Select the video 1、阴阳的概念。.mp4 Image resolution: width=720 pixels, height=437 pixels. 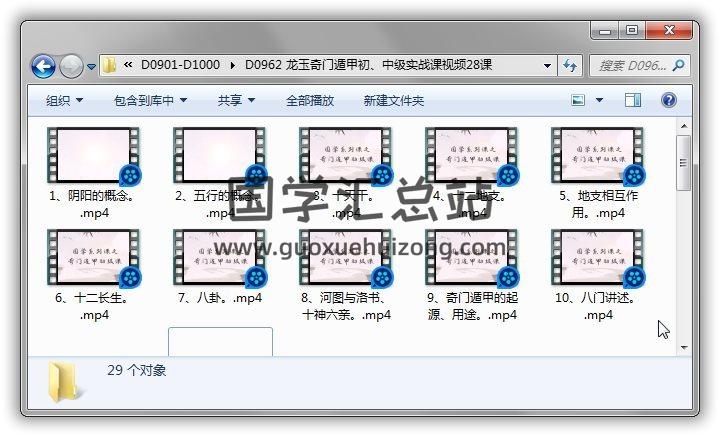click(94, 174)
